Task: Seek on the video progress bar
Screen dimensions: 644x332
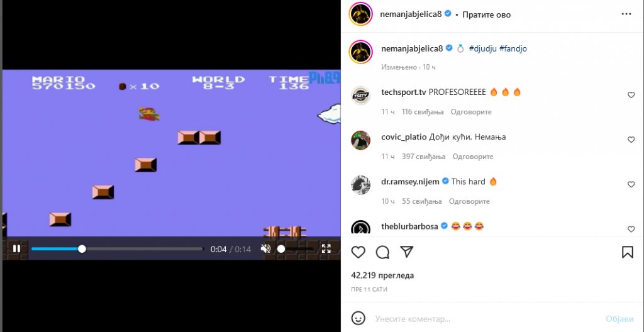Action: [x=118, y=248]
